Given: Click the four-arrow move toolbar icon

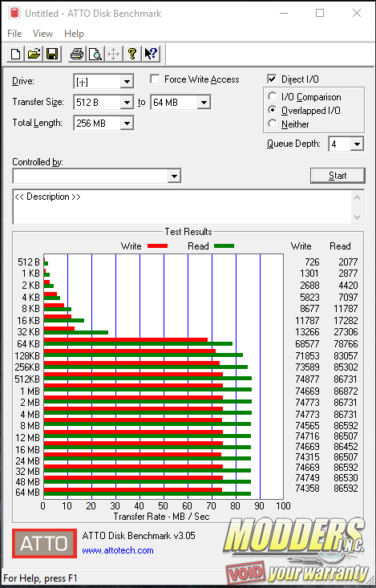Looking at the screenshot, I should click(113, 54).
